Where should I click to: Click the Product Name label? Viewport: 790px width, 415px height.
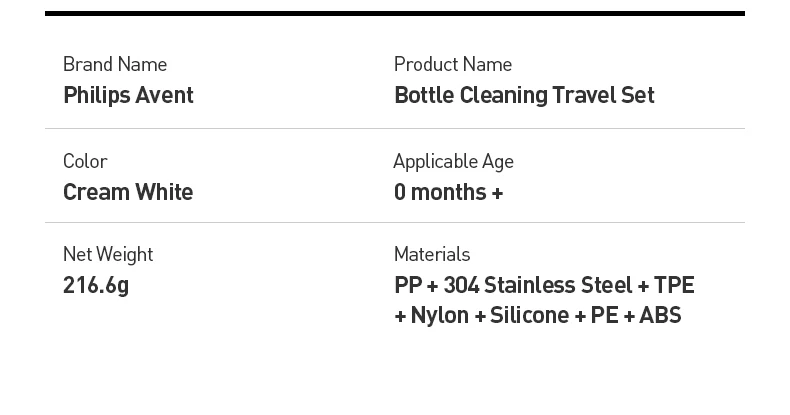click(x=453, y=65)
